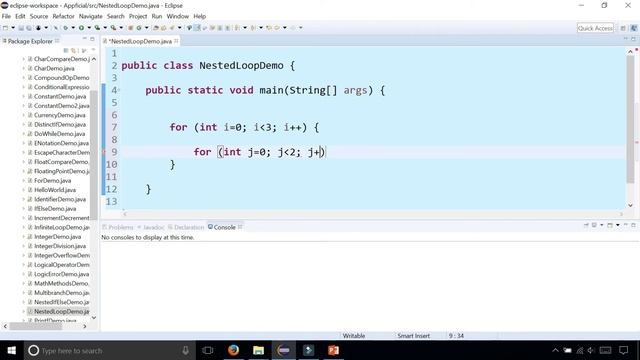This screenshot has width=640, height=360.
Task: Click the Package Explorer horizontal scrollbar
Action: 36,326
